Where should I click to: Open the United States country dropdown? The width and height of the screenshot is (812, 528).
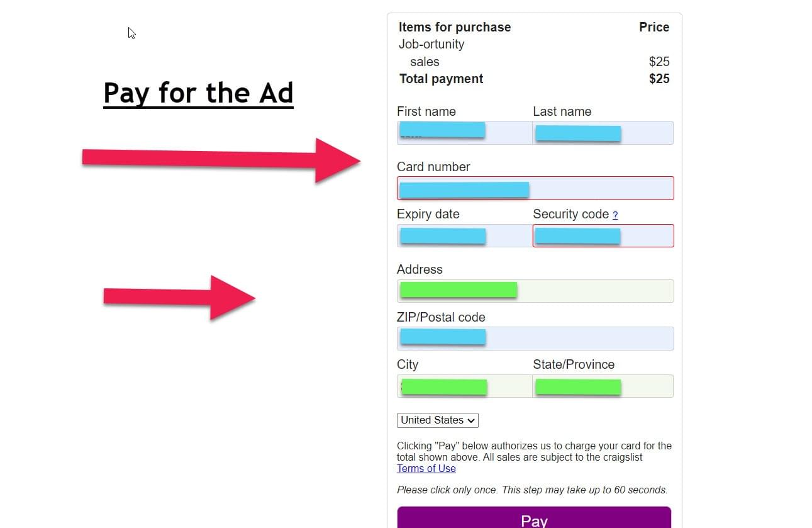[x=438, y=420]
